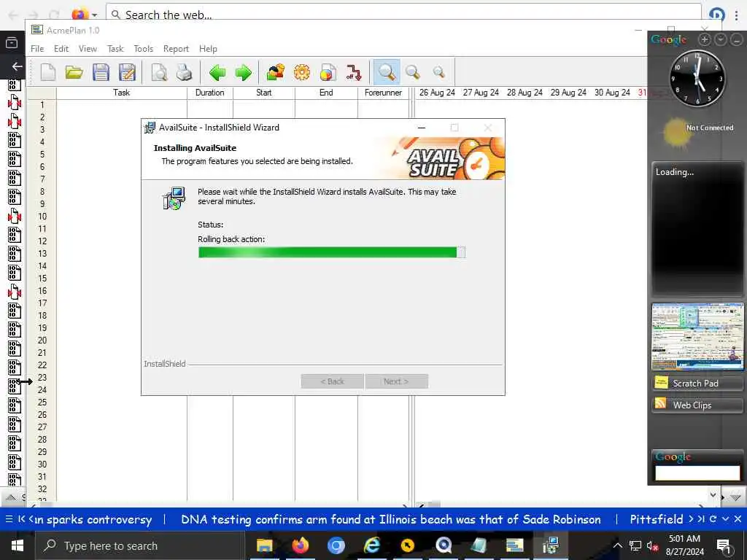Click the muted volume tray icon
Image resolution: width=747 pixels, height=560 pixels.
pyautogui.click(x=652, y=545)
